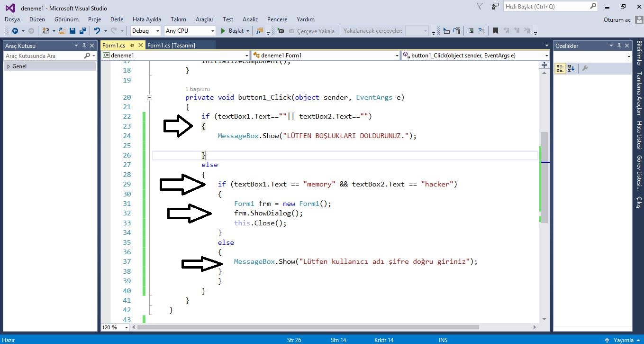
Task: Open the Araç Kutusu window options arrow
Action: point(76,46)
